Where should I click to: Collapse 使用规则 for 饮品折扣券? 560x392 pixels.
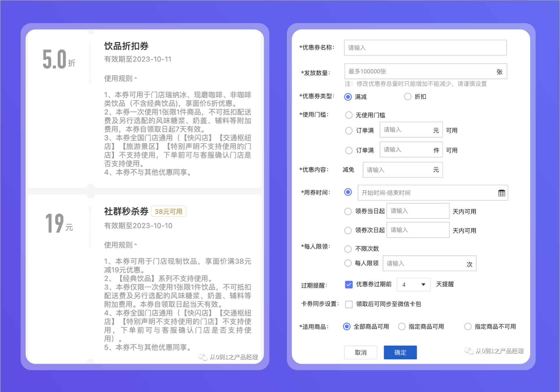pyautogui.click(x=121, y=78)
